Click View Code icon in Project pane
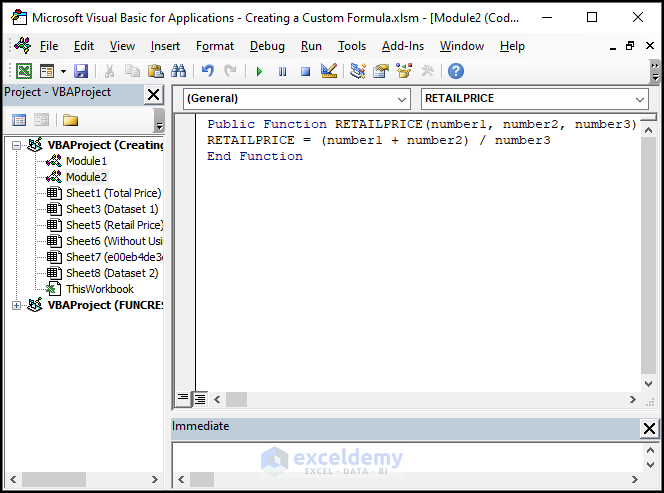This screenshot has width=664, height=493. (19, 120)
